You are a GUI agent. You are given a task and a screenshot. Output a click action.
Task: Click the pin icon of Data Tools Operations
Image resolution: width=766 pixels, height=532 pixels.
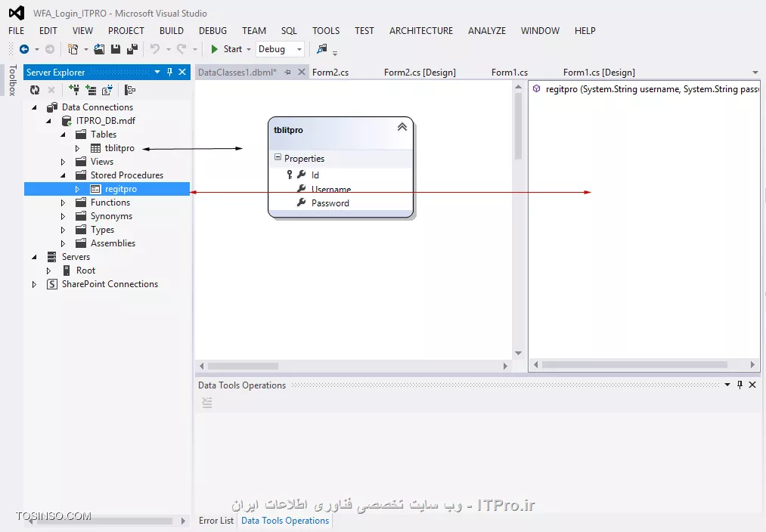740,385
